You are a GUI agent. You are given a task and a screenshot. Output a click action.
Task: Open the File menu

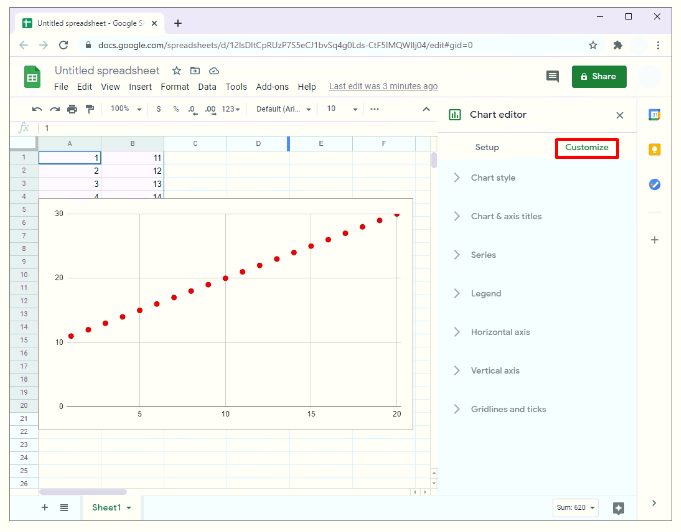click(x=61, y=87)
